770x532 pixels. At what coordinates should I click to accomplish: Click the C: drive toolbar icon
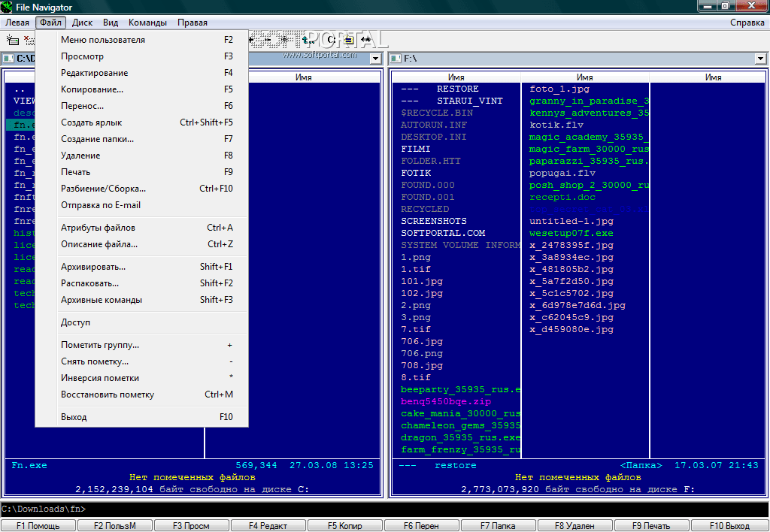tap(332, 40)
